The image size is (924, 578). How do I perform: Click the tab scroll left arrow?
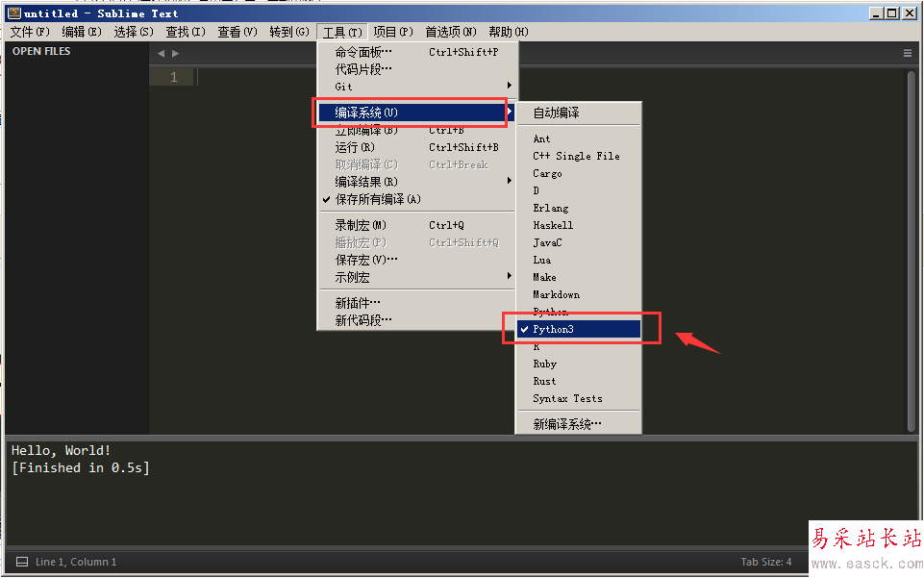tap(161, 53)
